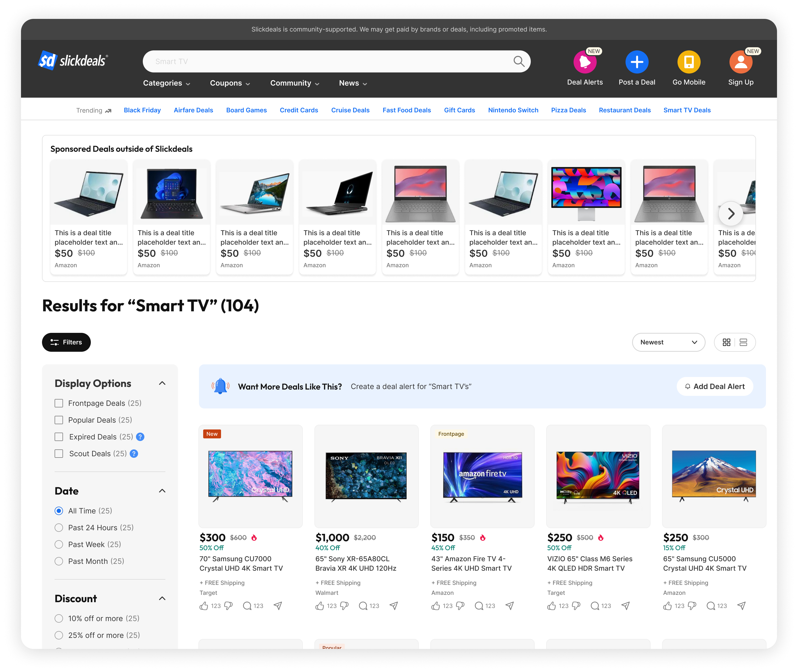Share the Samsung CU7000 deal
Viewport: 798px width, 672px height.
point(278,606)
